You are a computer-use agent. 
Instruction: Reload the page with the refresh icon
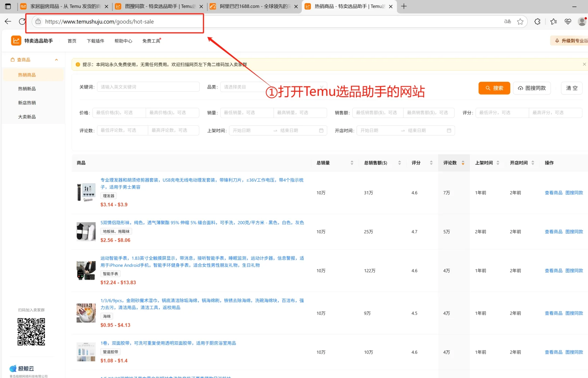pyautogui.click(x=22, y=21)
